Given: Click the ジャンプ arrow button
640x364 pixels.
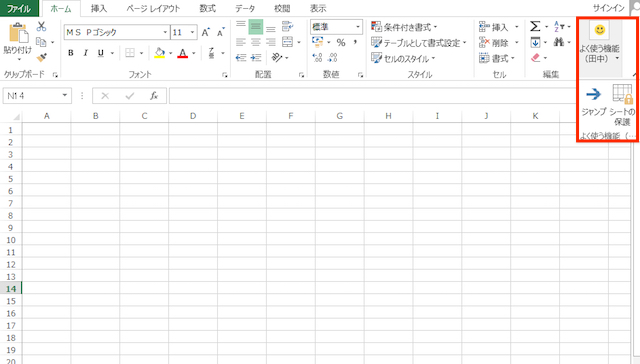Looking at the screenshot, I should pyautogui.click(x=593, y=100).
